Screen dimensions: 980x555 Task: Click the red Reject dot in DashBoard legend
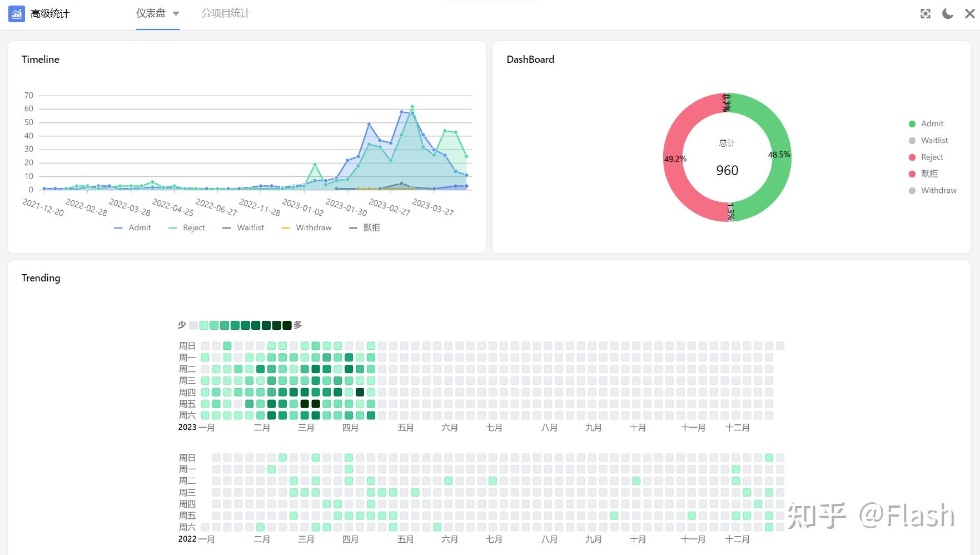[x=912, y=157]
